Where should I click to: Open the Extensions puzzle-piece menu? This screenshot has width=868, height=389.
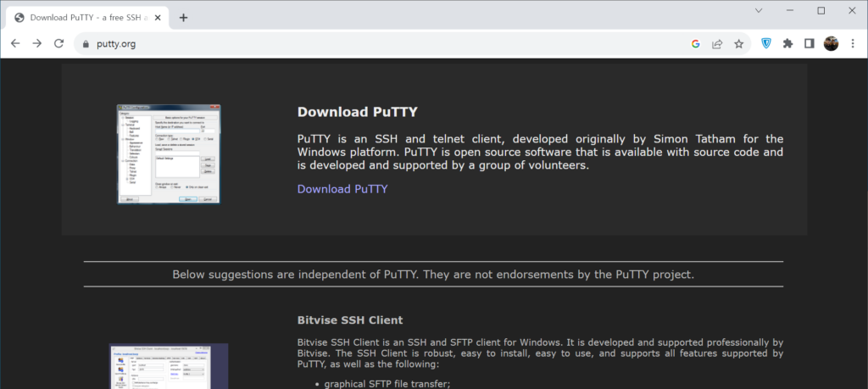pyautogui.click(x=787, y=44)
